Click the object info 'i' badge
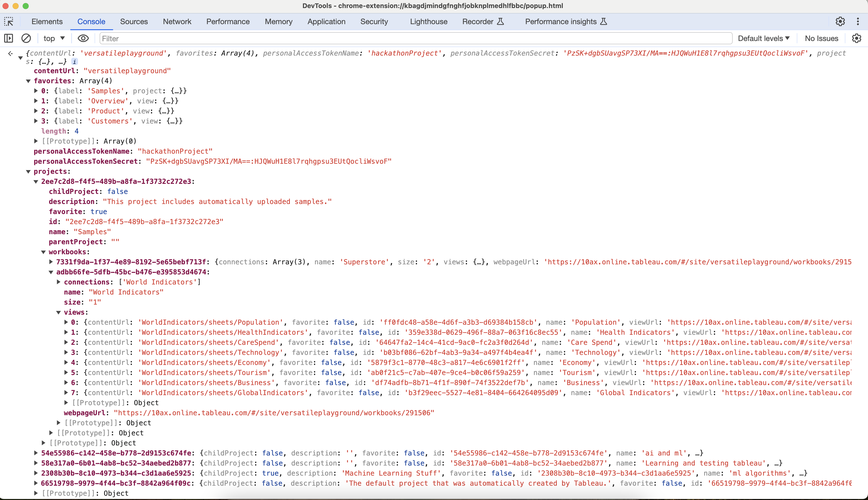Image resolution: width=868 pixels, height=500 pixels. click(74, 62)
